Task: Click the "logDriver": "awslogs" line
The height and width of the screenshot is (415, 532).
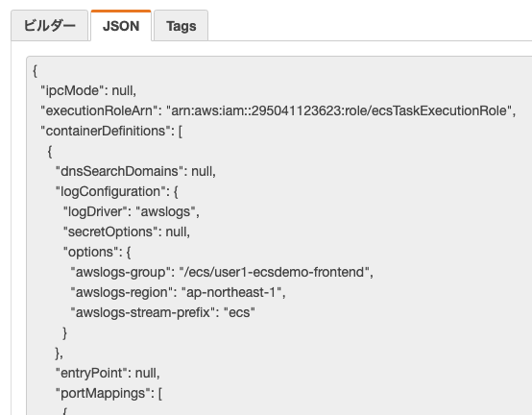Action: pyautogui.click(x=132, y=211)
